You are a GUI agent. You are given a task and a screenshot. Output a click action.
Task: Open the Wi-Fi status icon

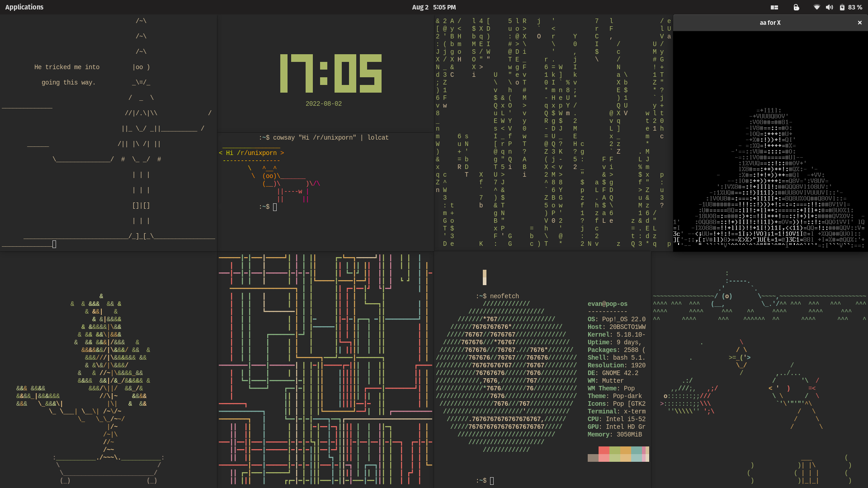click(817, 7)
